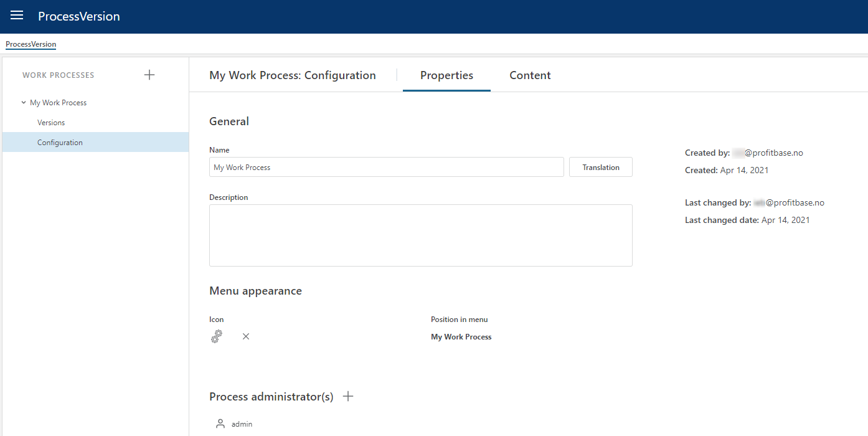The width and height of the screenshot is (868, 436).
Task: Focus the Name input field
Action: (386, 167)
